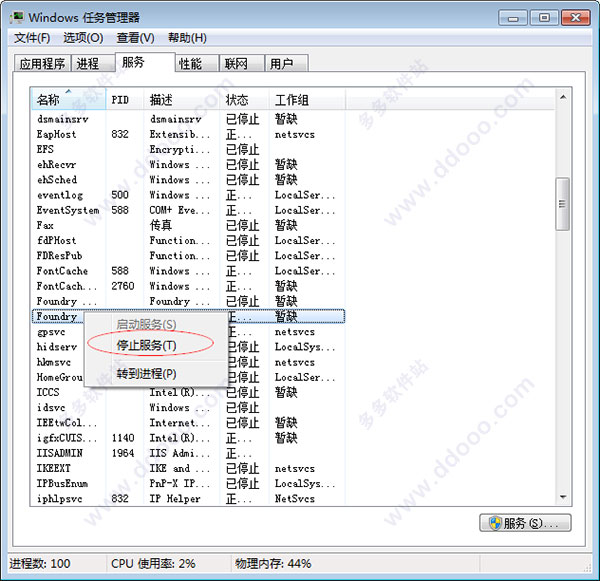Select the Fax service row
Viewport: 600px width, 581px height.
point(188,225)
